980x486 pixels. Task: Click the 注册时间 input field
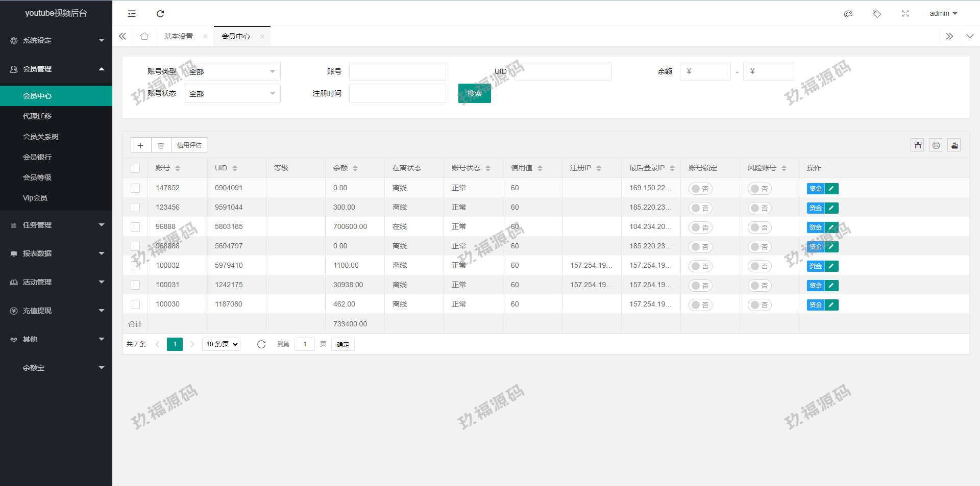(397, 93)
